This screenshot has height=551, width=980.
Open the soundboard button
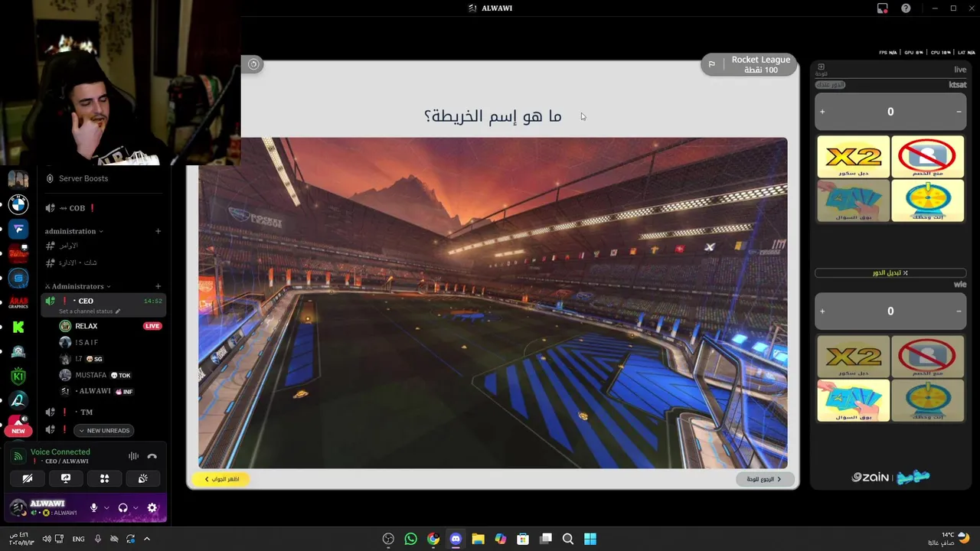143,478
